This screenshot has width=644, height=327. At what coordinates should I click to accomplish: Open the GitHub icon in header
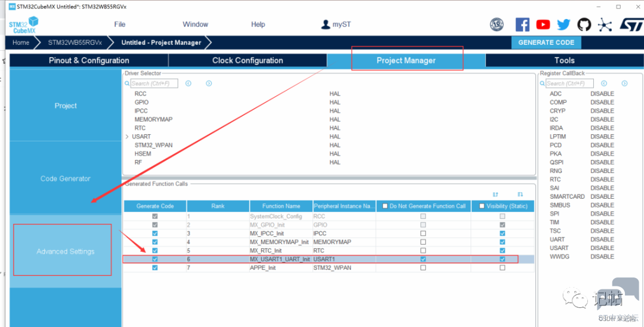(x=584, y=24)
